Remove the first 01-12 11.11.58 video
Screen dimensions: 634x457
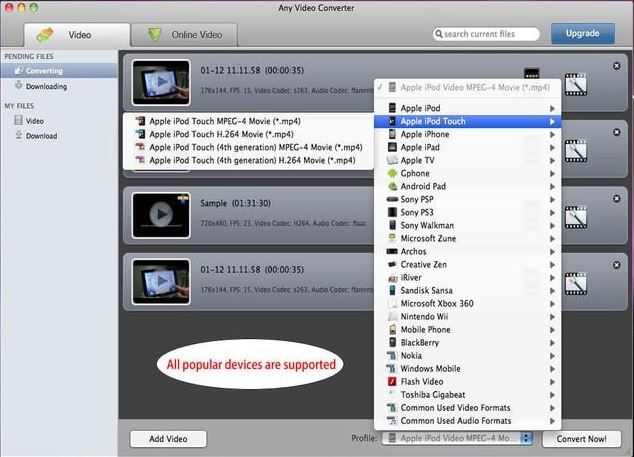617,66
